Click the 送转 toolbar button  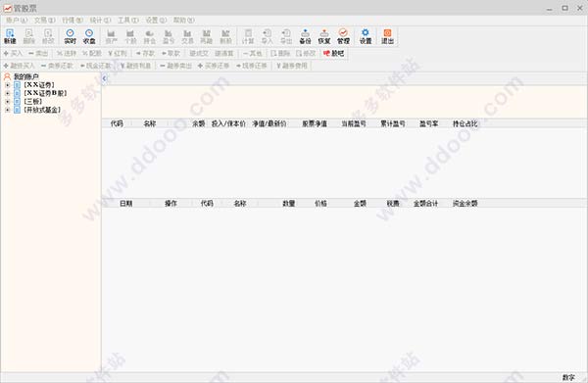67,53
